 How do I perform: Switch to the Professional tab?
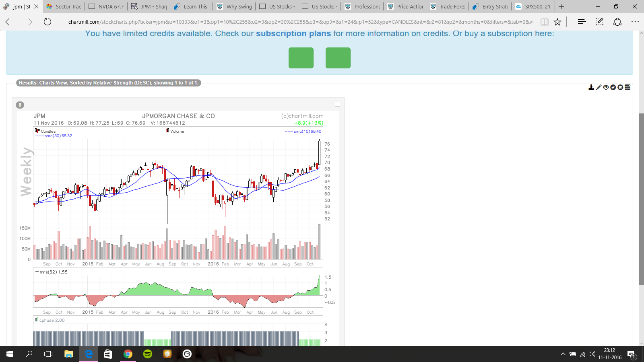coord(362,6)
